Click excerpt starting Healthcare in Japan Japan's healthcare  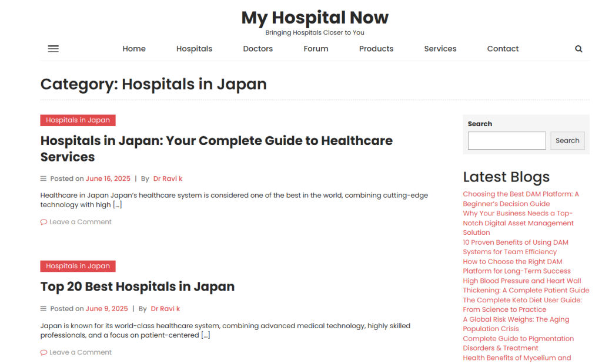[234, 200]
